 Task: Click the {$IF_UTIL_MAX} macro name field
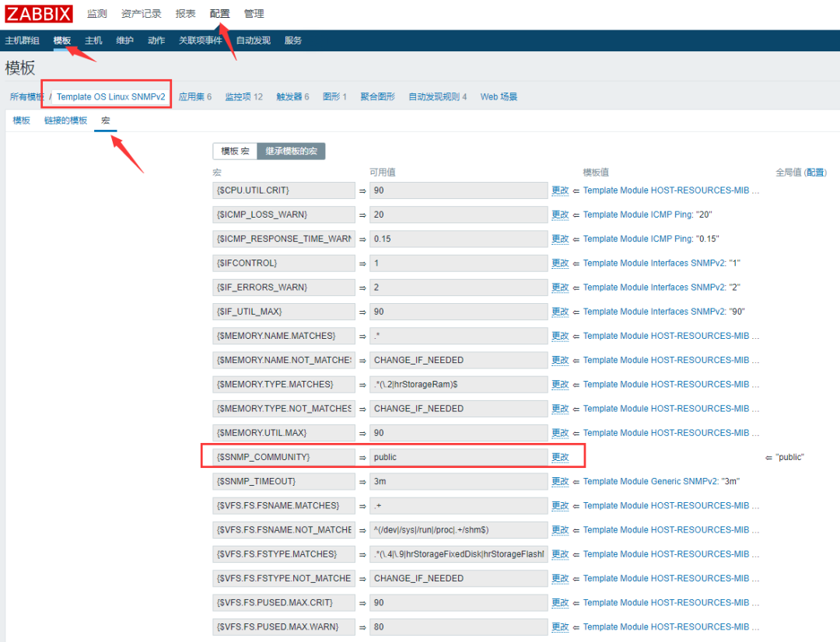pos(283,312)
